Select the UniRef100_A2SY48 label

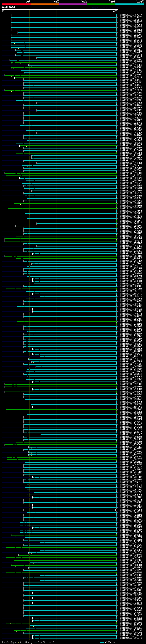point(131,37)
